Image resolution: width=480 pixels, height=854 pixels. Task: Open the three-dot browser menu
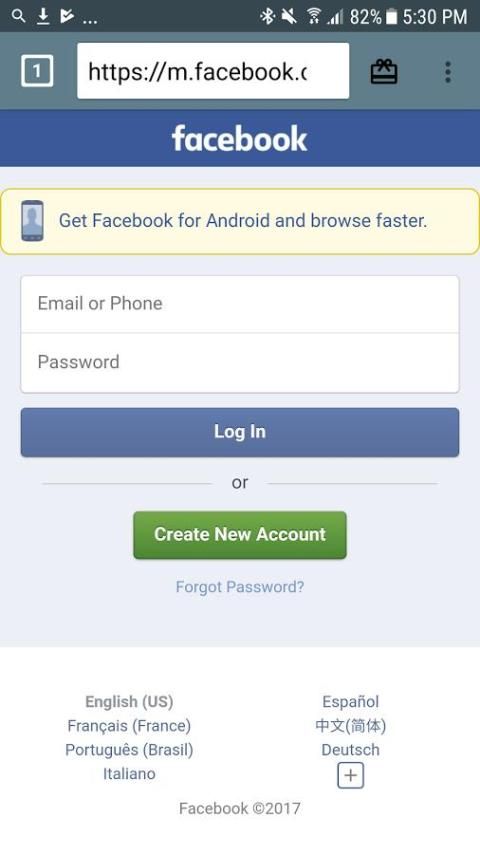coord(448,72)
